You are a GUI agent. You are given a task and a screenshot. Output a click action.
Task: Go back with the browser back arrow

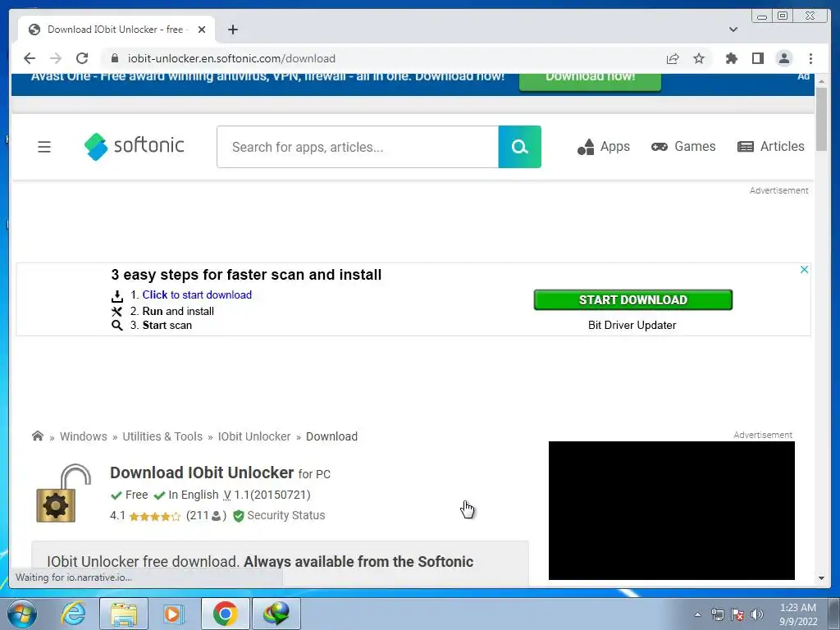coord(30,58)
